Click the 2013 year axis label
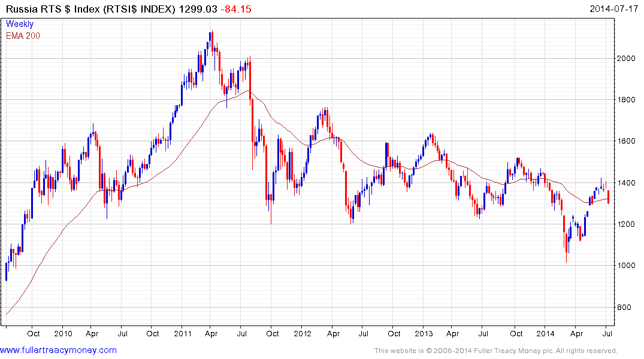 click(x=424, y=333)
